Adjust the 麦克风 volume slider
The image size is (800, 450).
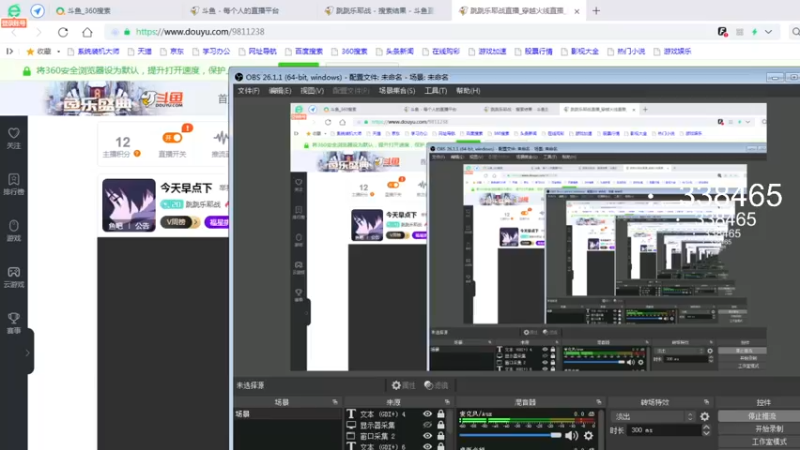[x=510, y=435]
